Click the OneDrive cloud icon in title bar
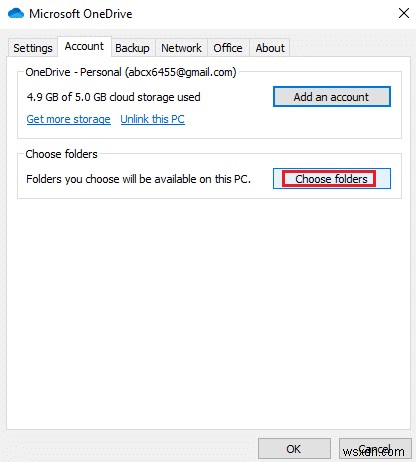The height and width of the screenshot is (462, 416). tap(16, 14)
